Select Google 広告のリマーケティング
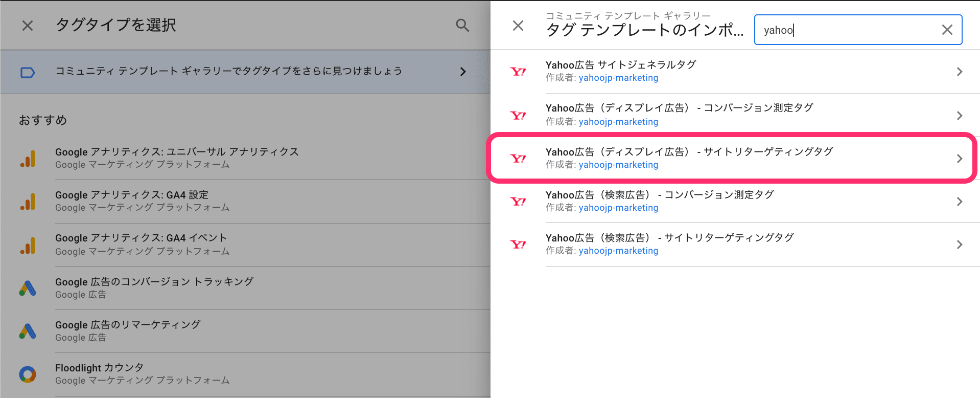 (245, 331)
